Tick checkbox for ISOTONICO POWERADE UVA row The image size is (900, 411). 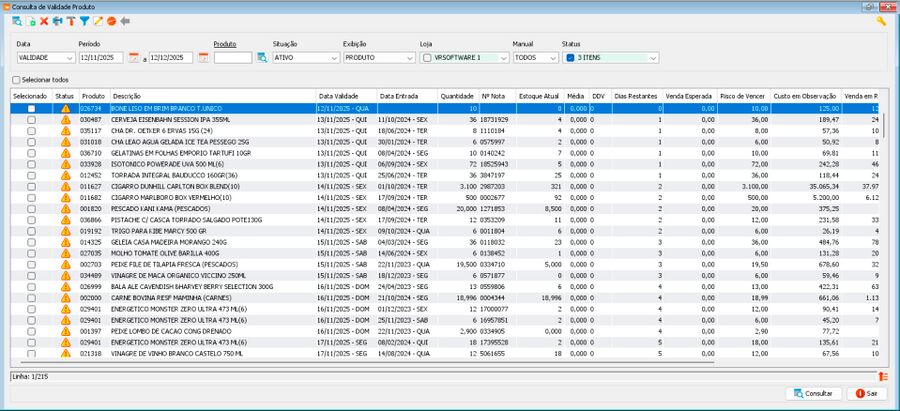point(31,164)
